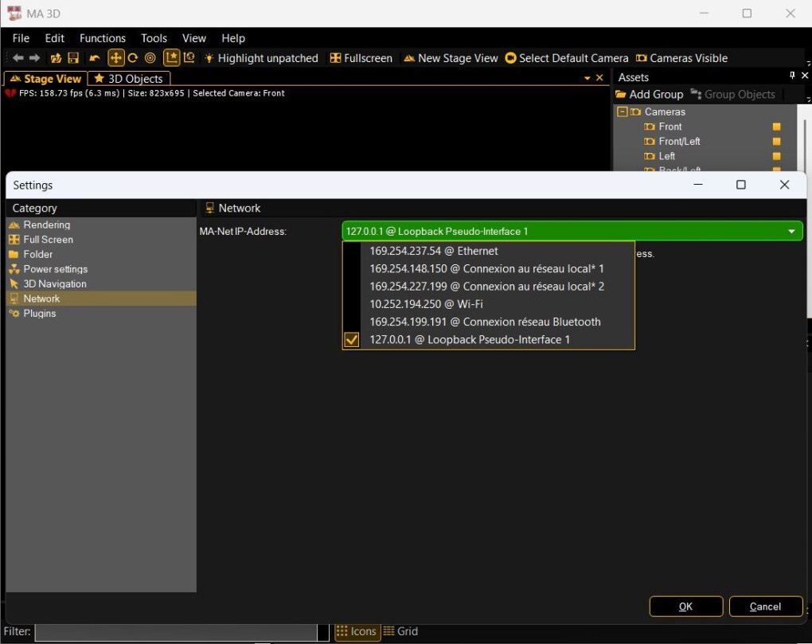
Task: Choose Connexion réseau Bluetooth address
Action: tap(488, 322)
